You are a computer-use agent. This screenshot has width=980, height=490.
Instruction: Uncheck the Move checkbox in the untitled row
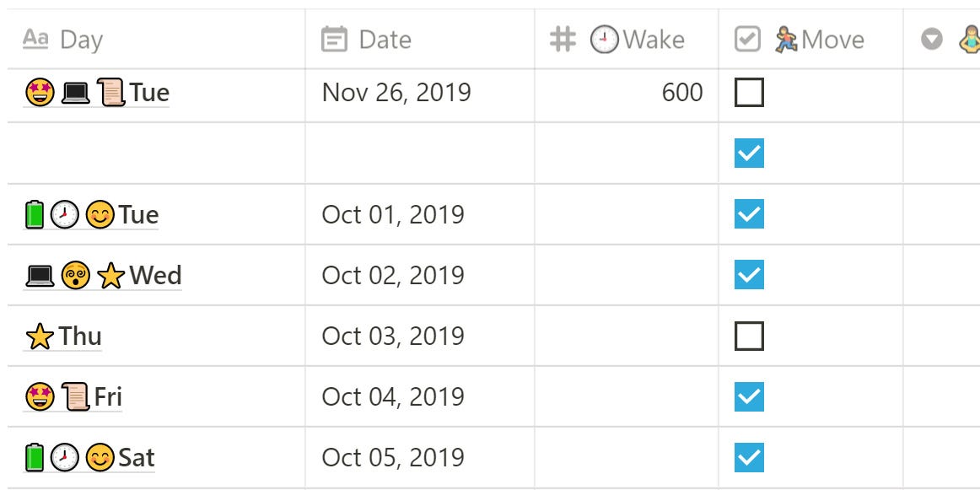pos(749,153)
